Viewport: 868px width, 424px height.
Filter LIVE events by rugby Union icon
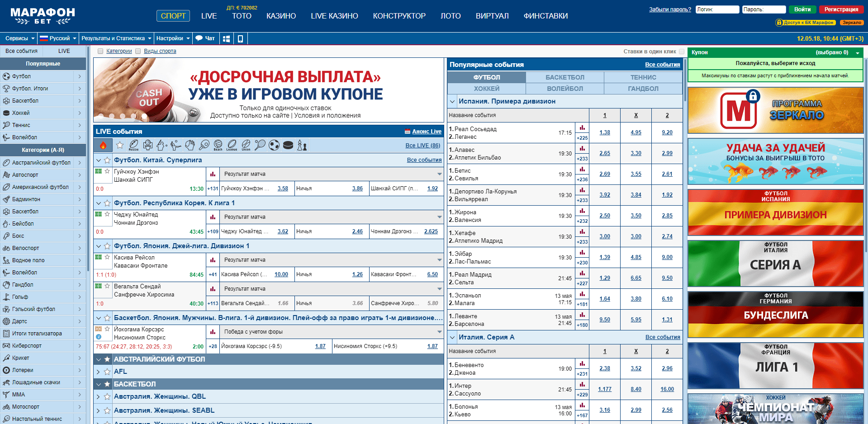246,145
